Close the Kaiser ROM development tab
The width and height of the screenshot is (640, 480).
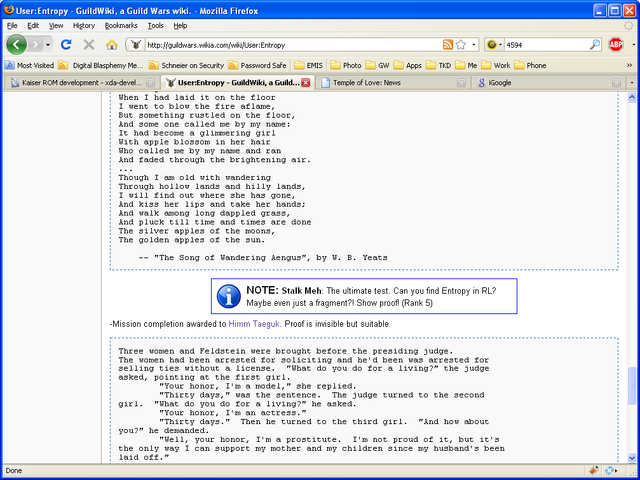(x=151, y=83)
